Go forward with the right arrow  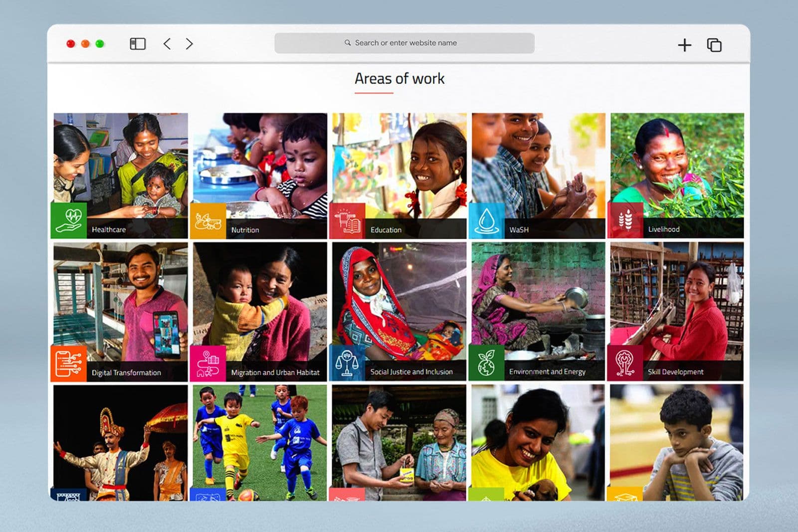coord(189,44)
